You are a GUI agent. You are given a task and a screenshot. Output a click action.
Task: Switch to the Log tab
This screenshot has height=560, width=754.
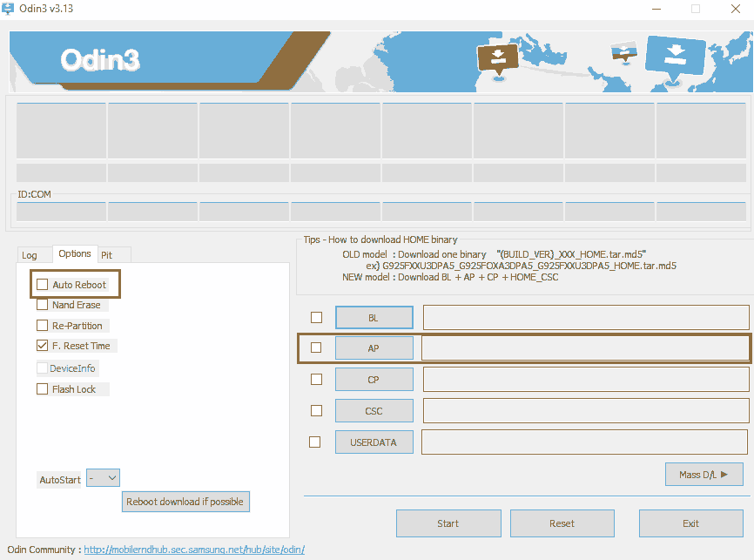tap(30, 255)
